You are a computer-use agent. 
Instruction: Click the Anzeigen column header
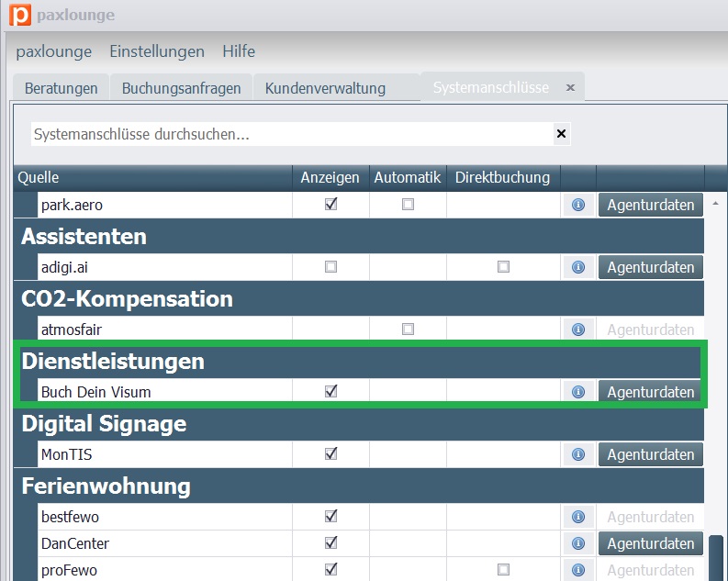(330, 178)
